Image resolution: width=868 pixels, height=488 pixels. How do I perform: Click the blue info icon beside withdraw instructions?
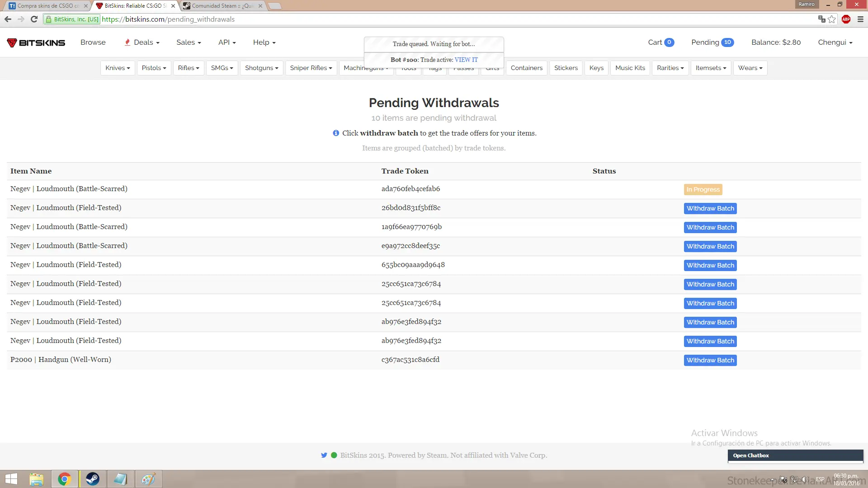[x=336, y=133]
